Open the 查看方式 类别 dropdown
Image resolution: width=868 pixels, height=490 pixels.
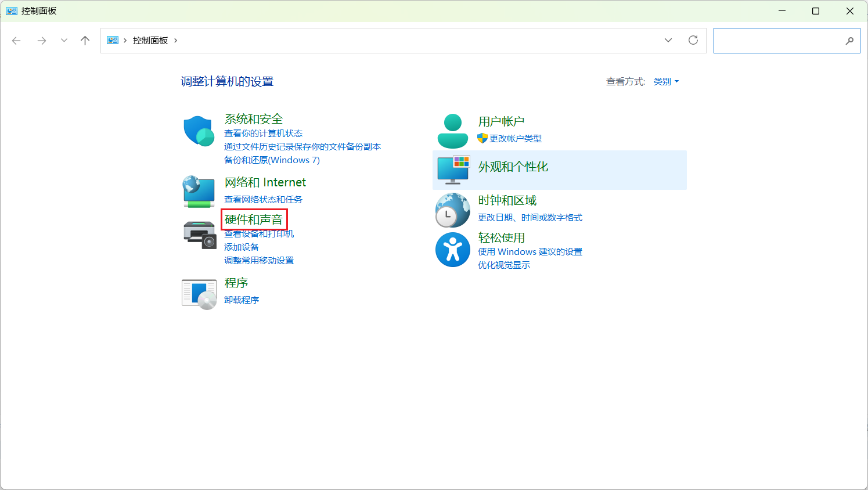point(666,81)
